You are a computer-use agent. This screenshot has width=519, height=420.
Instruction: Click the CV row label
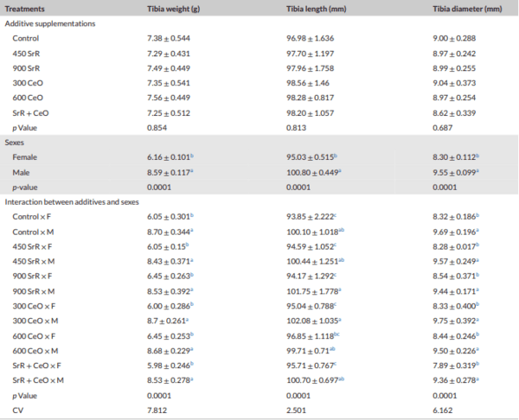pyautogui.click(x=18, y=410)
